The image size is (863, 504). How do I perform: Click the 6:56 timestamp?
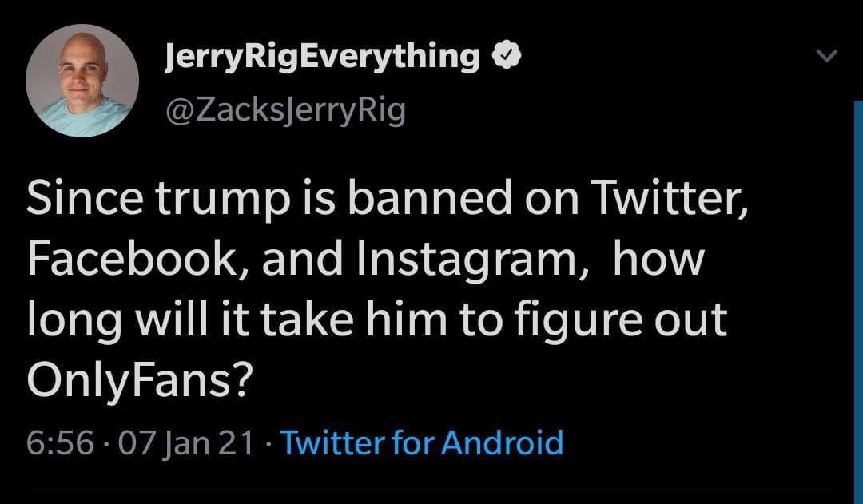(x=62, y=442)
